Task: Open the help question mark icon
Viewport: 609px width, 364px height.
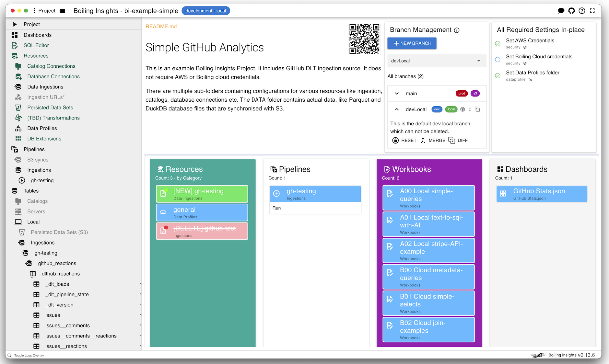Action: [x=582, y=11]
